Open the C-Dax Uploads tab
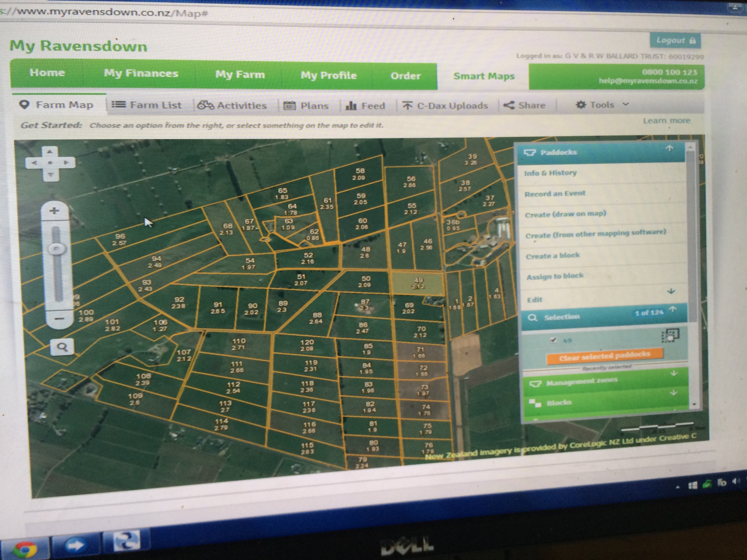Image resolution: width=747 pixels, height=560 pixels. tap(445, 106)
